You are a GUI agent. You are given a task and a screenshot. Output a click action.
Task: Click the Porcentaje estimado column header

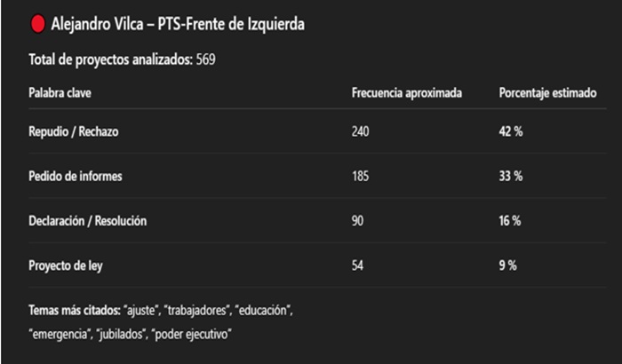[x=547, y=92]
